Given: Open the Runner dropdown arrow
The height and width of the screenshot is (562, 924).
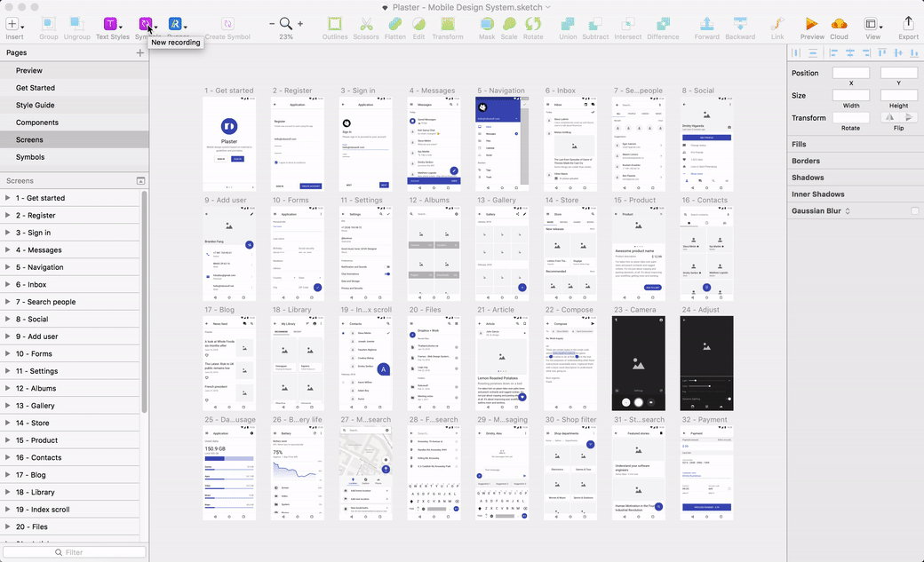Looking at the screenshot, I should [x=185, y=28].
